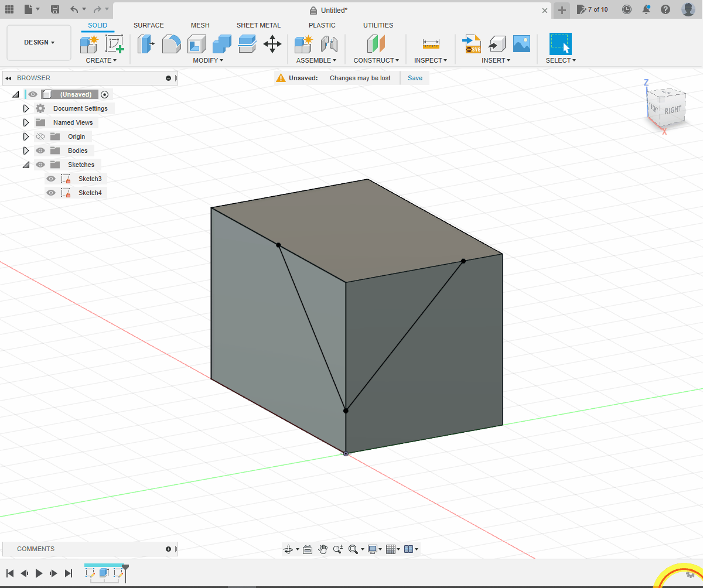Click the RIGHT face of the ViewCube
This screenshot has height=588, width=703.
673,110
